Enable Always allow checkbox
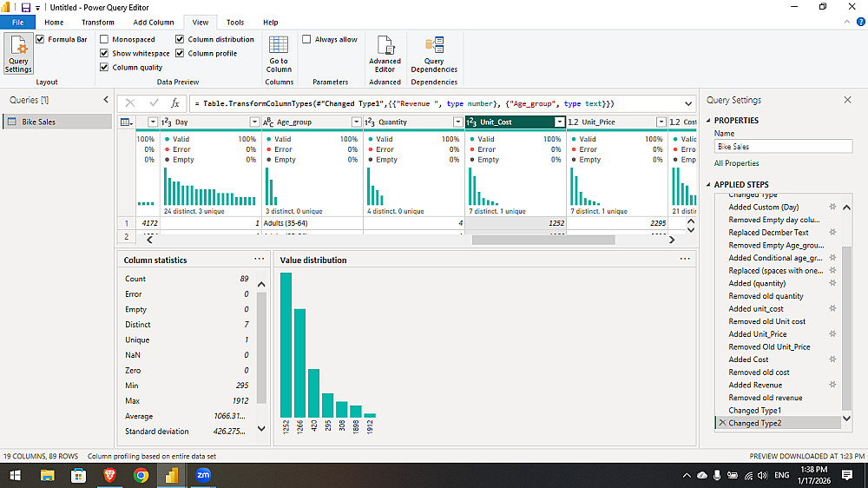 pos(306,39)
